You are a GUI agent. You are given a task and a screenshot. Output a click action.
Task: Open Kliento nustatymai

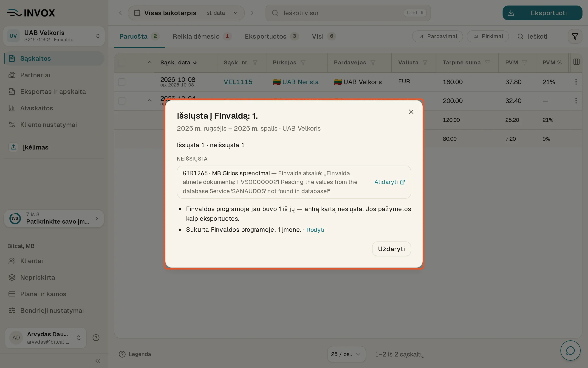coord(54,125)
